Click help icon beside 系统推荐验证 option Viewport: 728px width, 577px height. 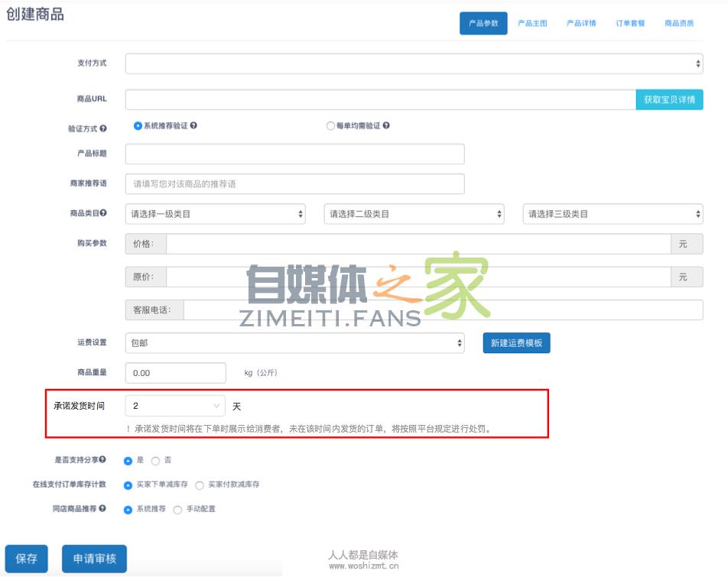193,125
